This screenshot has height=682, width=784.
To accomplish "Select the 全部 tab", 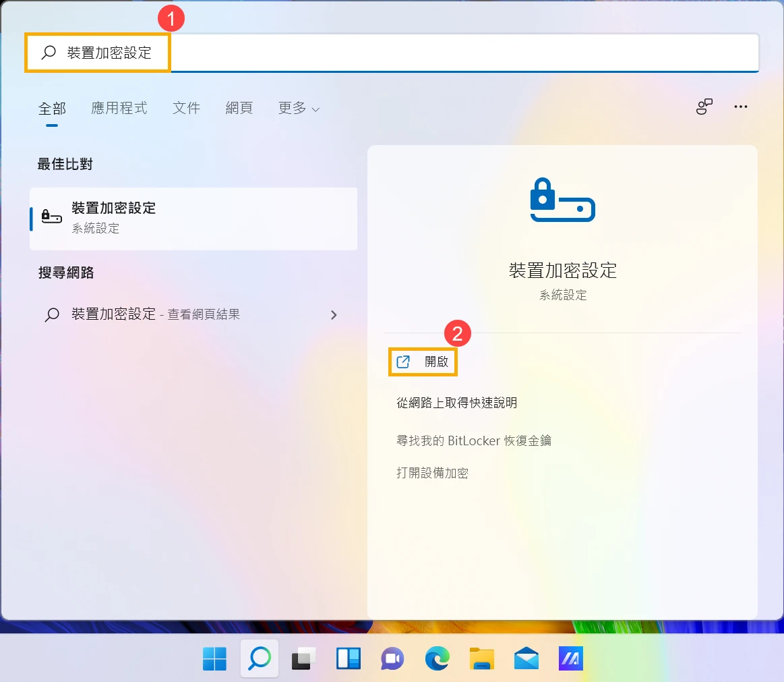I will [52, 108].
